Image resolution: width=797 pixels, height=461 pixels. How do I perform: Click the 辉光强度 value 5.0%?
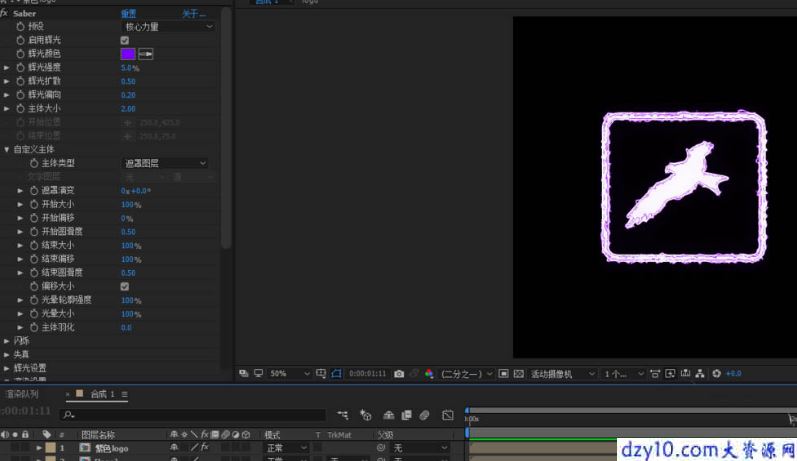[x=130, y=68]
